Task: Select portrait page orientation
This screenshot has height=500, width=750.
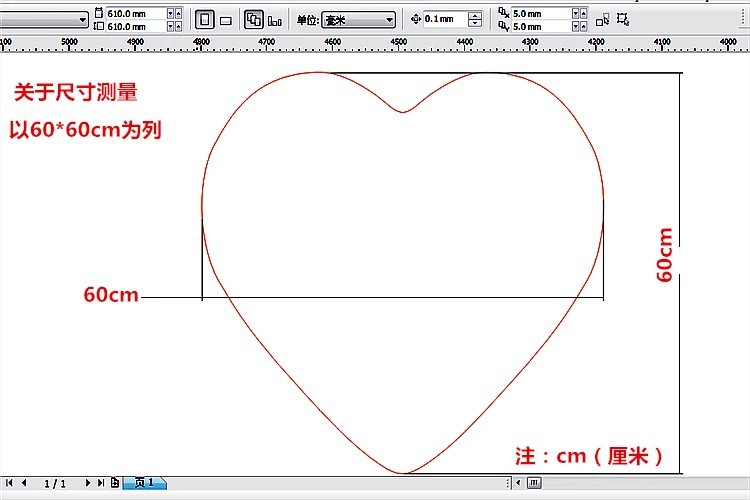Action: 205,20
